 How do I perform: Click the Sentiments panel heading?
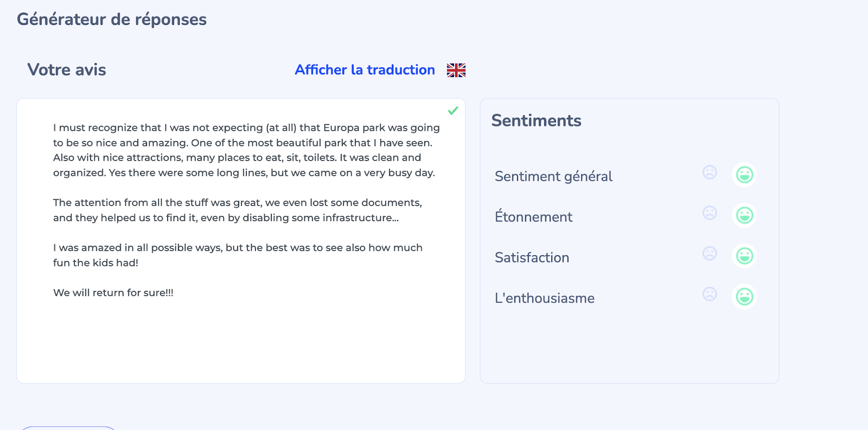(536, 121)
